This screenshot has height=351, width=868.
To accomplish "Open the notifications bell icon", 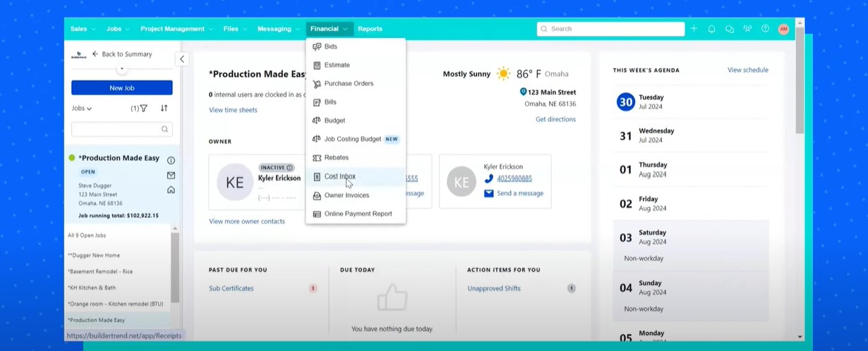I will 711,29.
